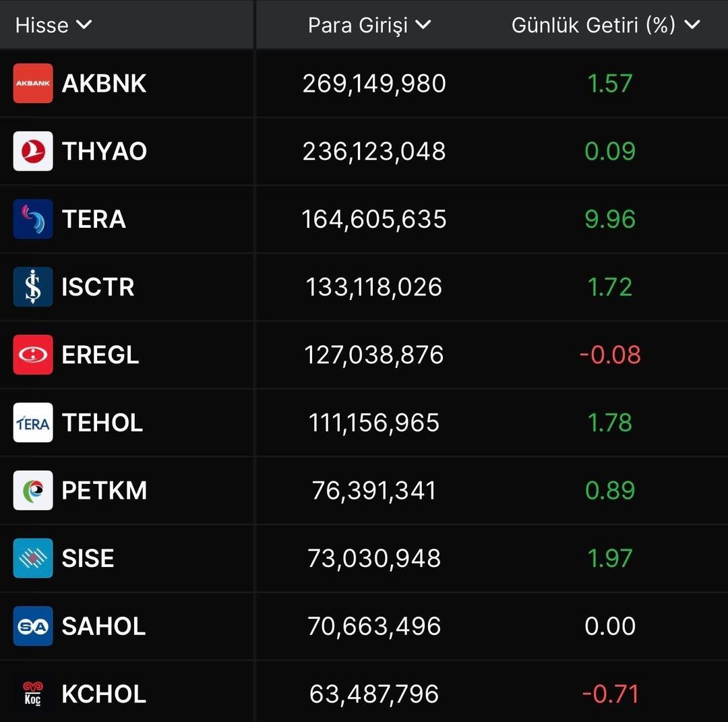Open the Para Girişi sort chevron
The height and width of the screenshot is (722, 728).
(423, 25)
